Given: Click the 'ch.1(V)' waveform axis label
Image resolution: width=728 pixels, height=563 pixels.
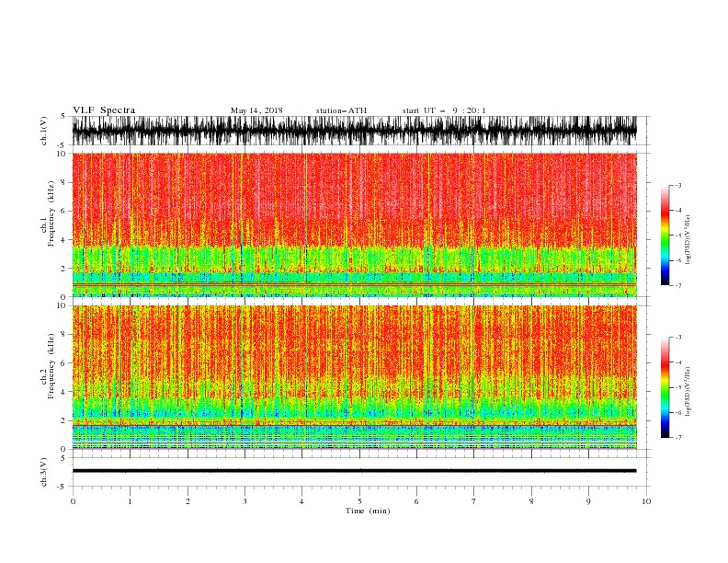Looking at the screenshot, I should [44, 131].
